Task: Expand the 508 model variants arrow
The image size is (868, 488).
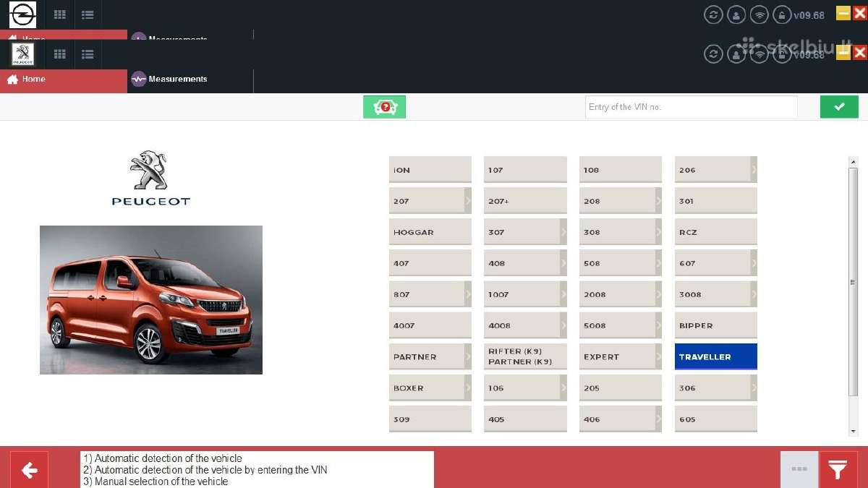Action: pos(658,263)
